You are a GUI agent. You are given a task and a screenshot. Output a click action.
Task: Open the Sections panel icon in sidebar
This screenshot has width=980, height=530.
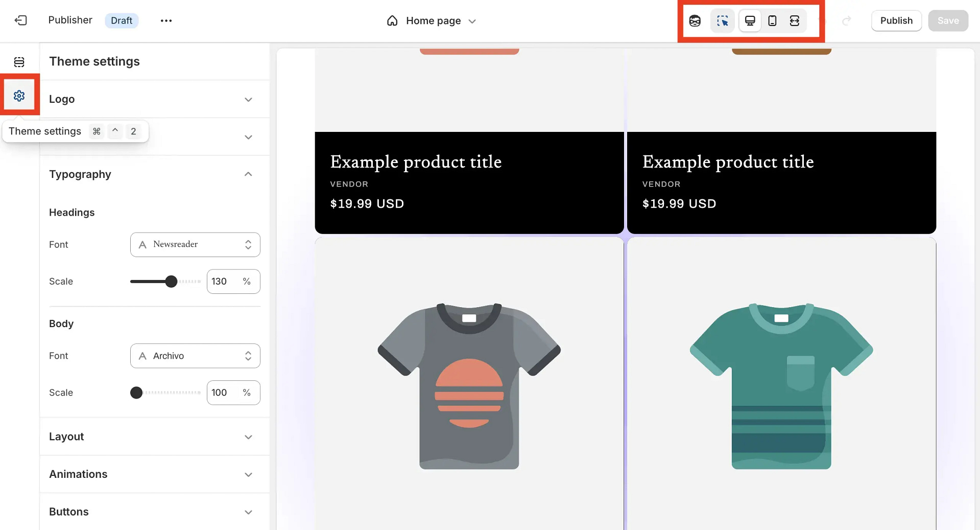point(19,62)
